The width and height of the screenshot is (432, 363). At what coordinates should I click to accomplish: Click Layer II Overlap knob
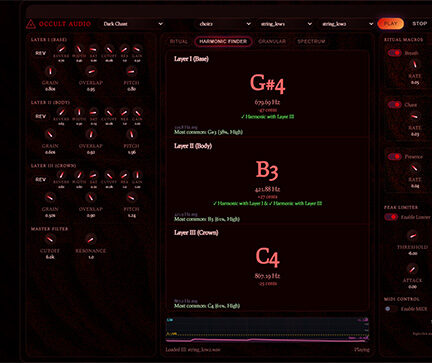coord(91,134)
